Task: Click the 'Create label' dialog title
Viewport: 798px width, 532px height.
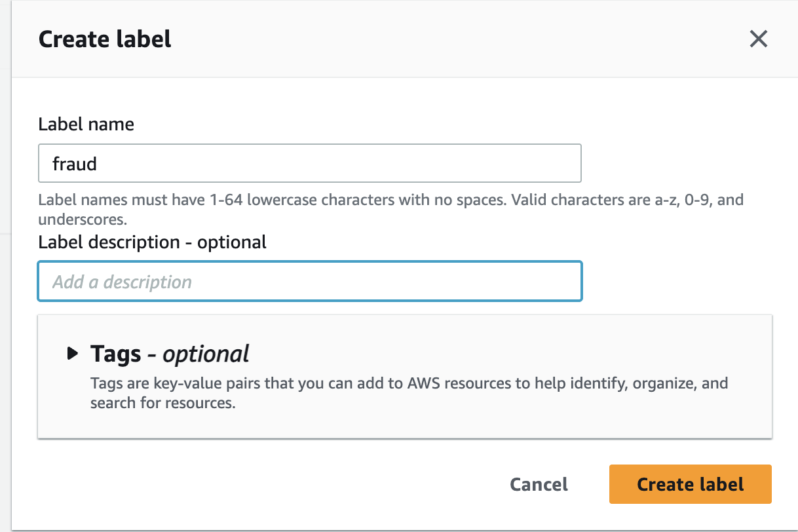Action: pos(105,39)
